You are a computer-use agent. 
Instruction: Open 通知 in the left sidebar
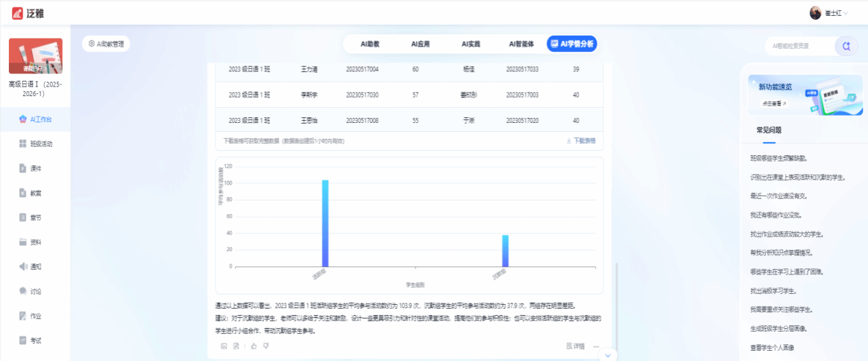click(36, 266)
